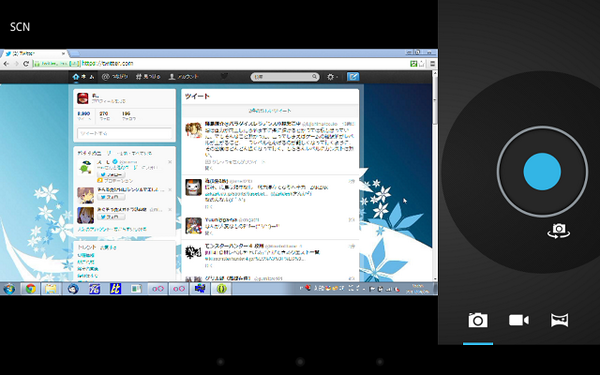Click the compose tweet button in viewfinder

point(353,77)
